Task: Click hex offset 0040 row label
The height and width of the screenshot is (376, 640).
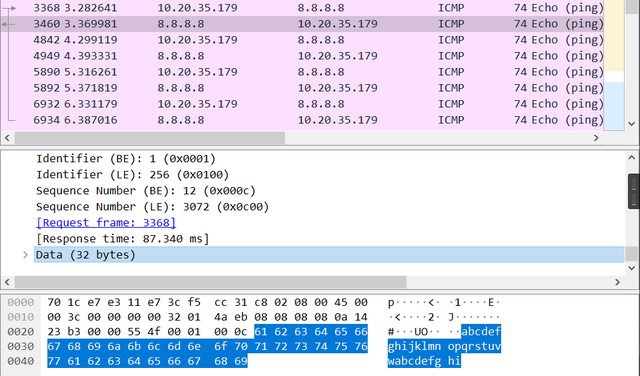Action: (20, 361)
